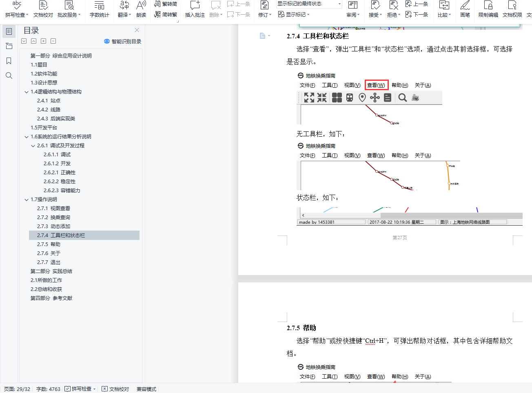Run 智能识别目录 smart outline detection
Screen dimensions: 532x393
click(x=122, y=41)
